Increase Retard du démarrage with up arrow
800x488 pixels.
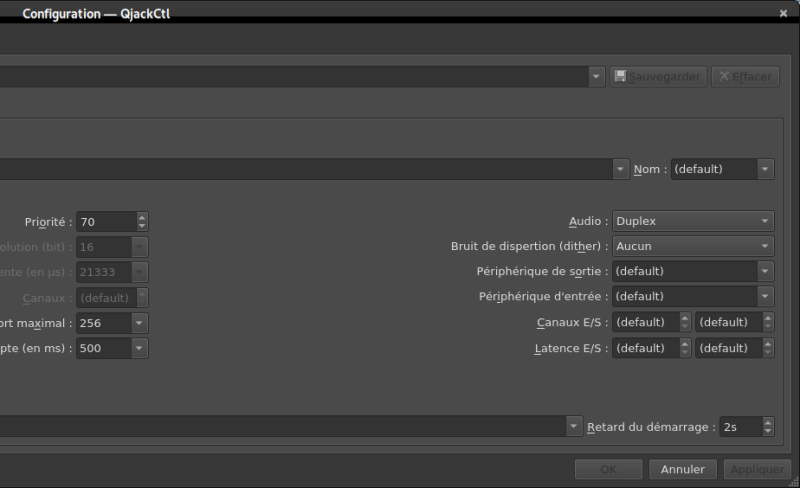[x=768, y=422]
